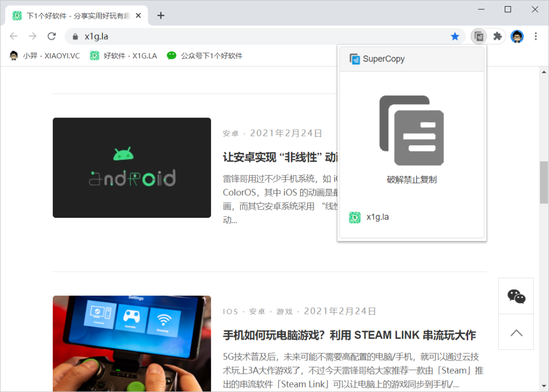Reload the page with refresh icon
The height and width of the screenshot is (392, 549).
(x=52, y=36)
